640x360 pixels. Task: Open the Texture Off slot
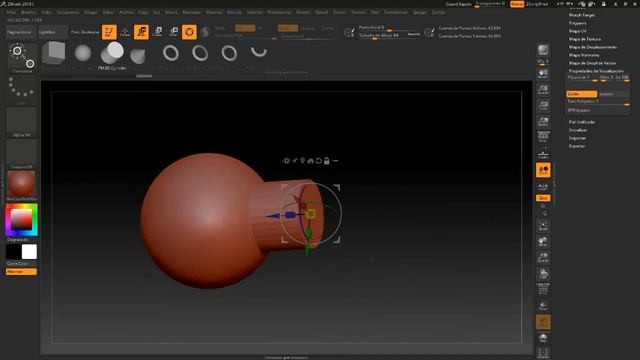(x=21, y=154)
